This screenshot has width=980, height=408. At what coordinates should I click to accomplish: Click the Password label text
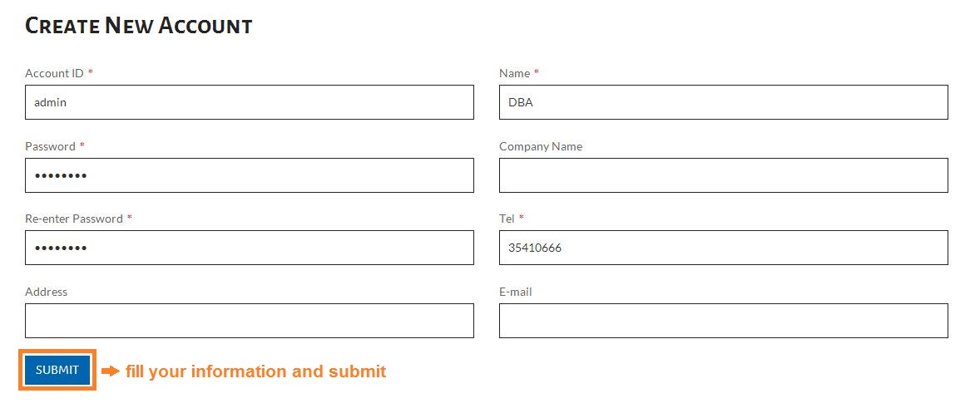[50, 146]
